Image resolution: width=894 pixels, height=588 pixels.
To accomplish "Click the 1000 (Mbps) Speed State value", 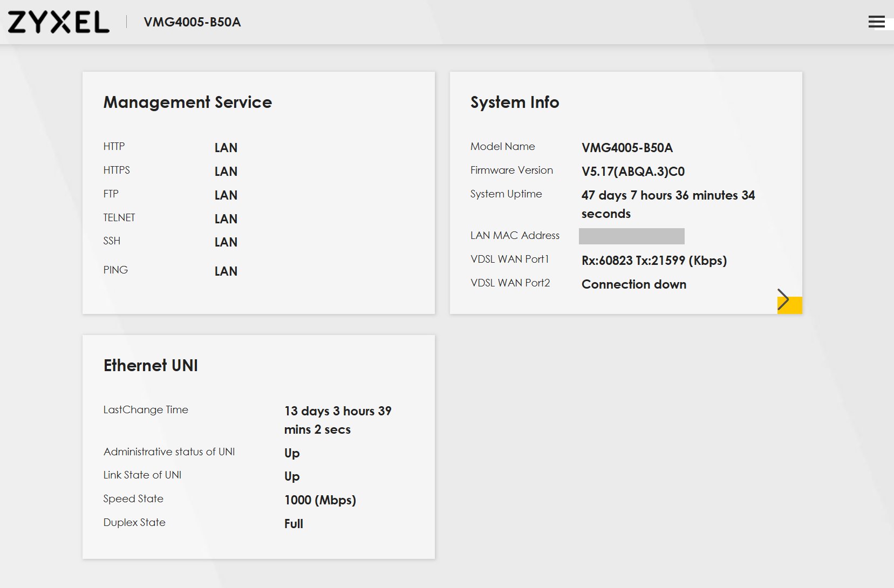I will coord(320,500).
